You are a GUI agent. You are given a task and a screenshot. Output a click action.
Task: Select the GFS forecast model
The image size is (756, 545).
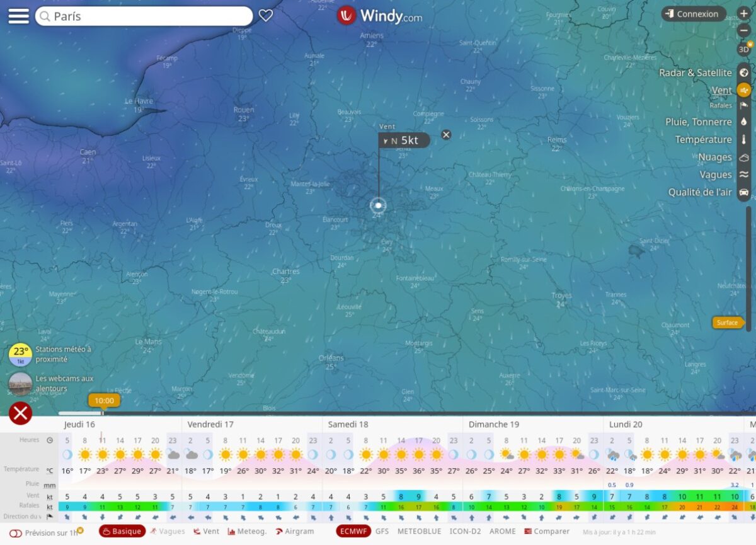pyautogui.click(x=382, y=531)
